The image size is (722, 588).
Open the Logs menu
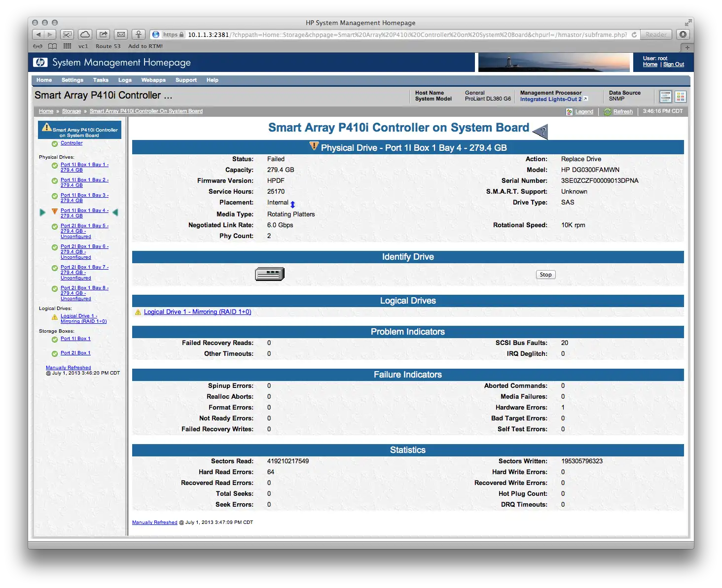pos(125,80)
